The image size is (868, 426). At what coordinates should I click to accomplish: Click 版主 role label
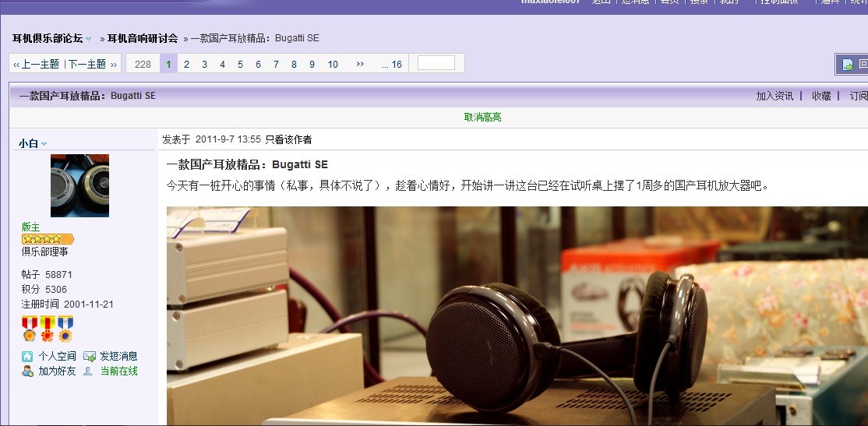[30, 227]
